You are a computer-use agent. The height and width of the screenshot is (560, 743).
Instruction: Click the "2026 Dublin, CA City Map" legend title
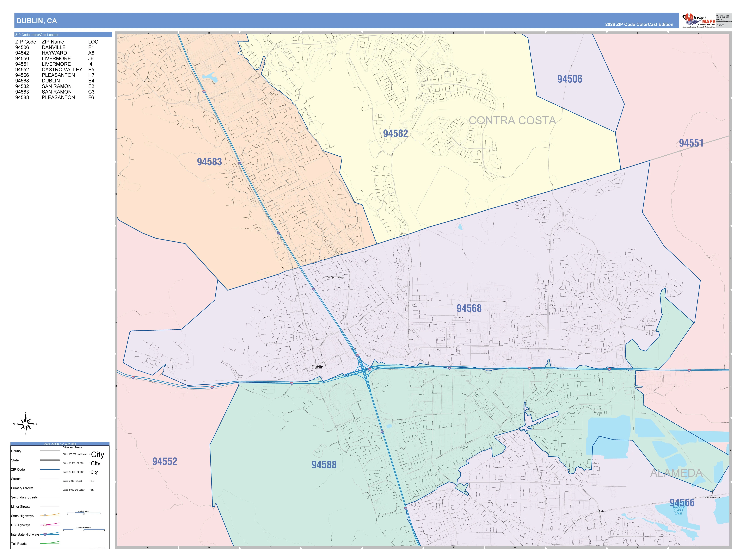pyautogui.click(x=60, y=444)
